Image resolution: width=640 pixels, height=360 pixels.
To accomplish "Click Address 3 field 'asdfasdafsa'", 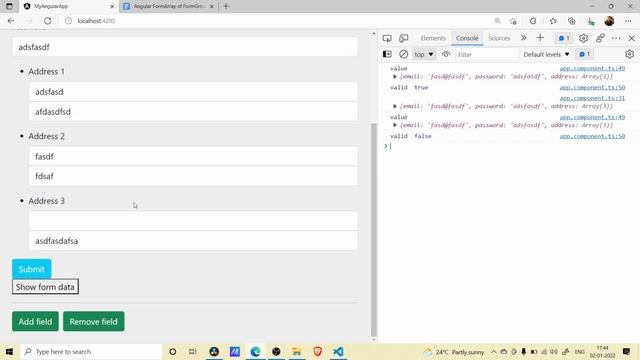I will [x=193, y=241].
